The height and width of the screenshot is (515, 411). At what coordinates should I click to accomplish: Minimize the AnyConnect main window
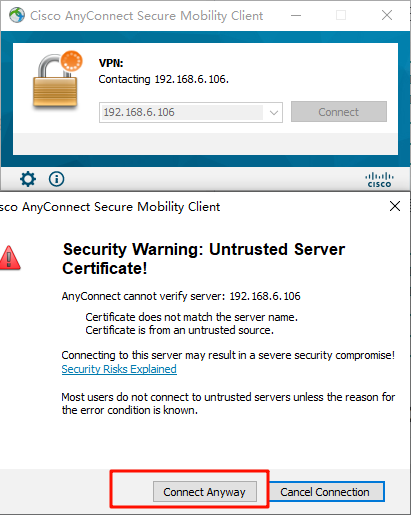(x=296, y=15)
